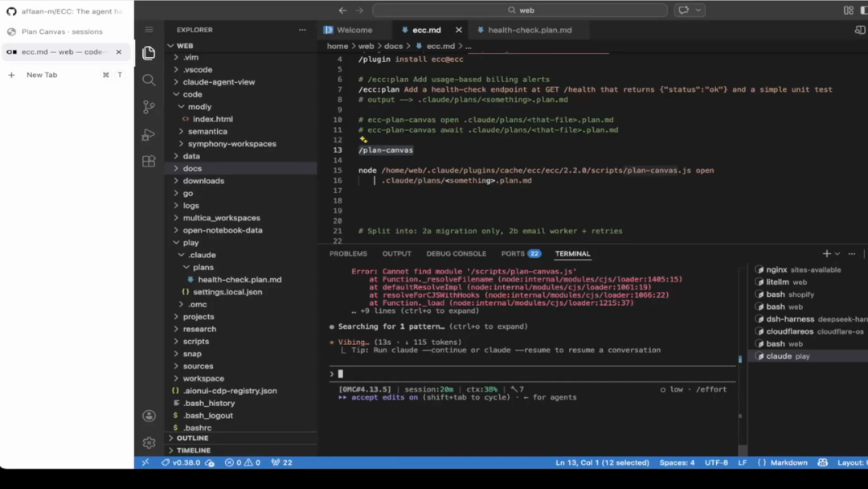
Task: Open the Explorer view icon
Action: [x=149, y=53]
